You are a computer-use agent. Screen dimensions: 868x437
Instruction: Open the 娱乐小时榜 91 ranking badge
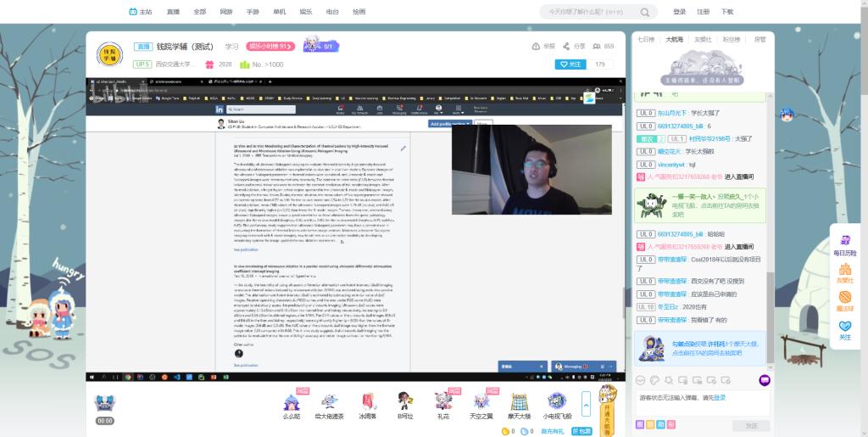[x=270, y=47]
